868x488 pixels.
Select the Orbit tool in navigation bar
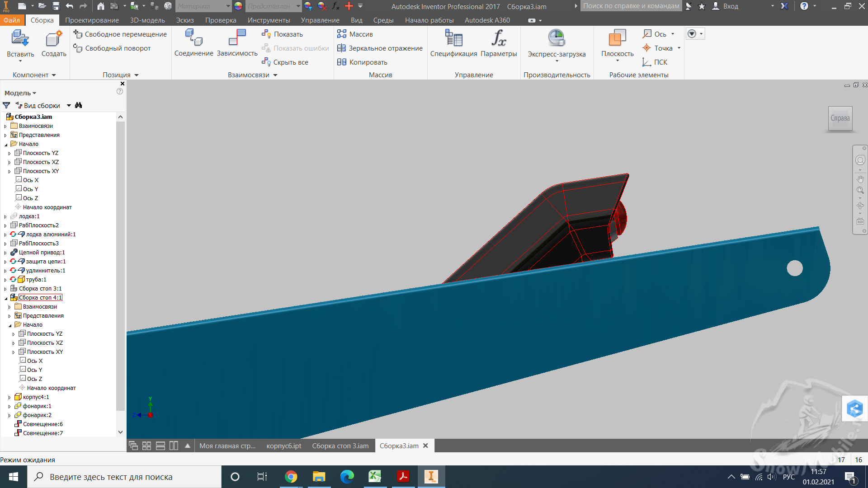(860, 206)
